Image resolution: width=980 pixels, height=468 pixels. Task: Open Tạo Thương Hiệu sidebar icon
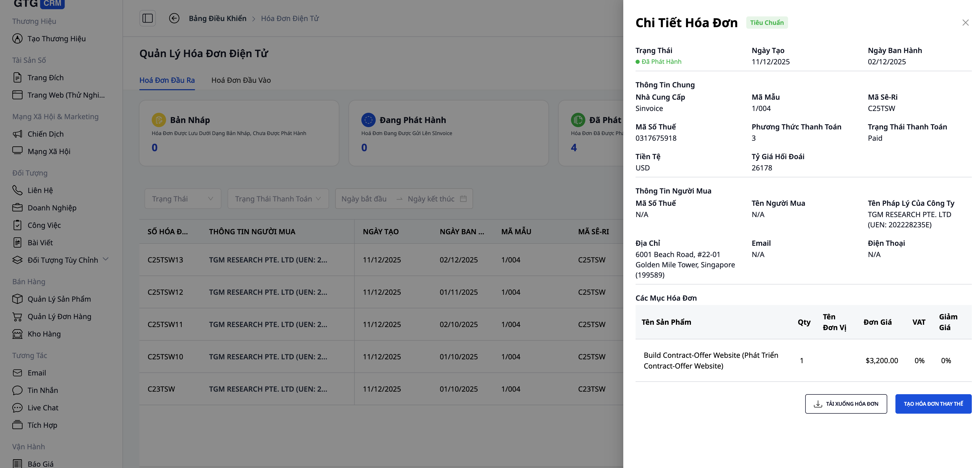pos(17,38)
